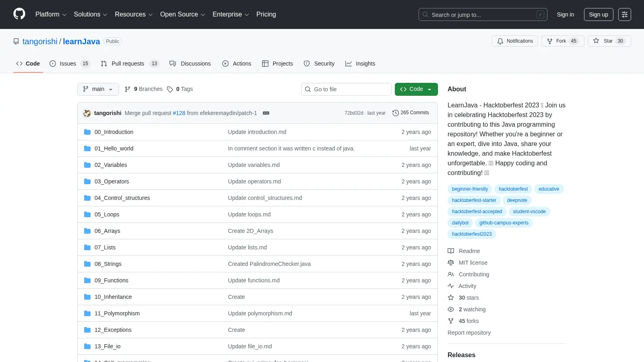Click the repository book icon beside tangorishi
Screen dimensions: 644x362
(x=16, y=41)
